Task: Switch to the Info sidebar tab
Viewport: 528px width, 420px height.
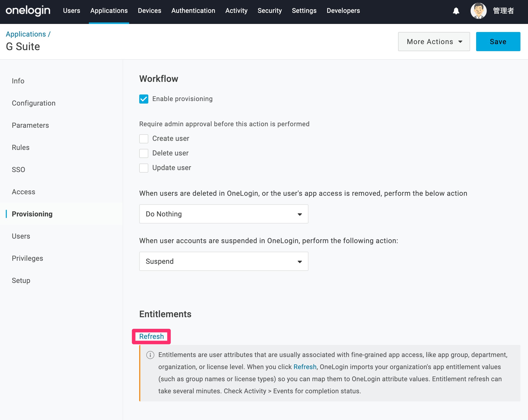Action: point(18,81)
